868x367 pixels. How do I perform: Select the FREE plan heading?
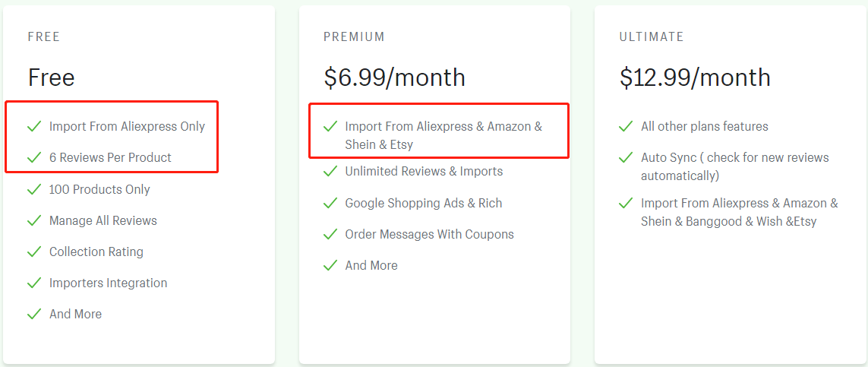click(44, 37)
